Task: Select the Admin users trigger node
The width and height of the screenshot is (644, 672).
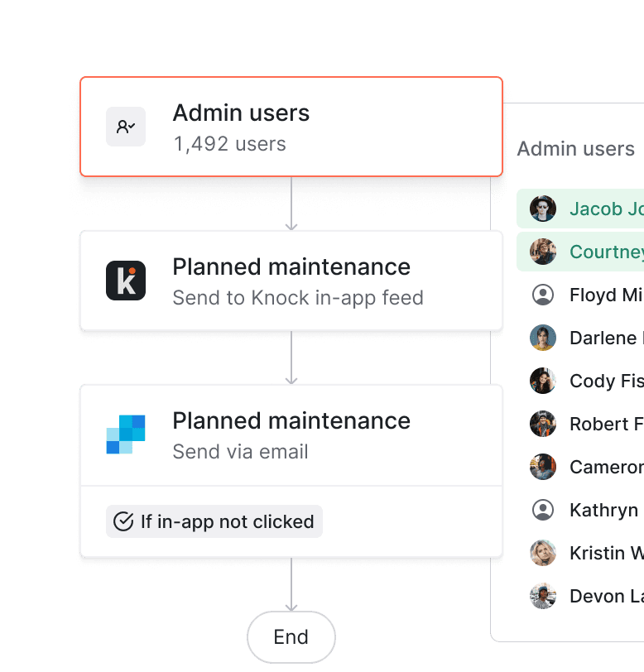Action: [291, 126]
